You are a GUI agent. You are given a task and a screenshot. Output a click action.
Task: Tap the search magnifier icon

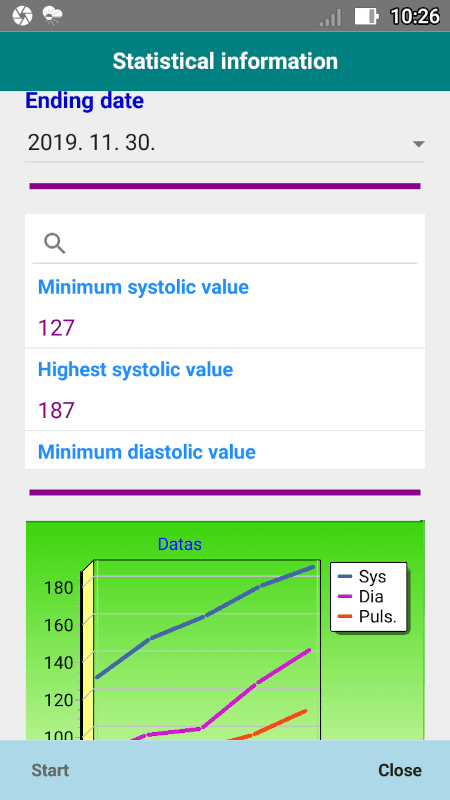[x=55, y=243]
